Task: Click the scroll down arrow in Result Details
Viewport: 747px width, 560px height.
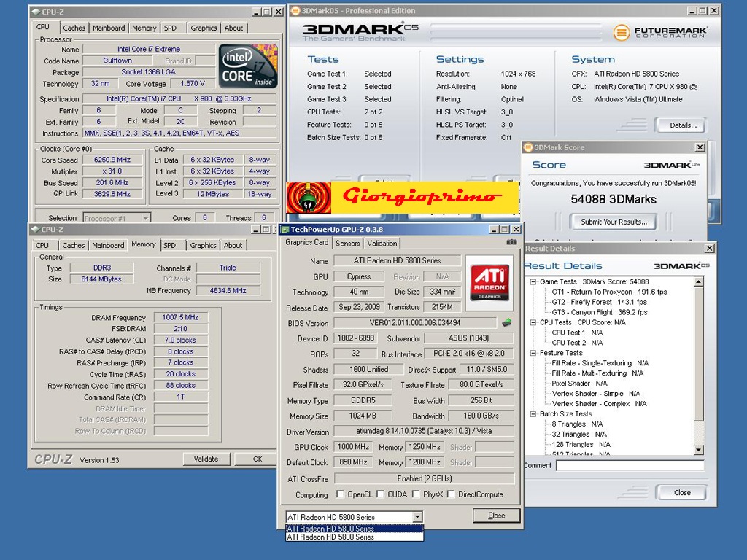Action: [698, 450]
